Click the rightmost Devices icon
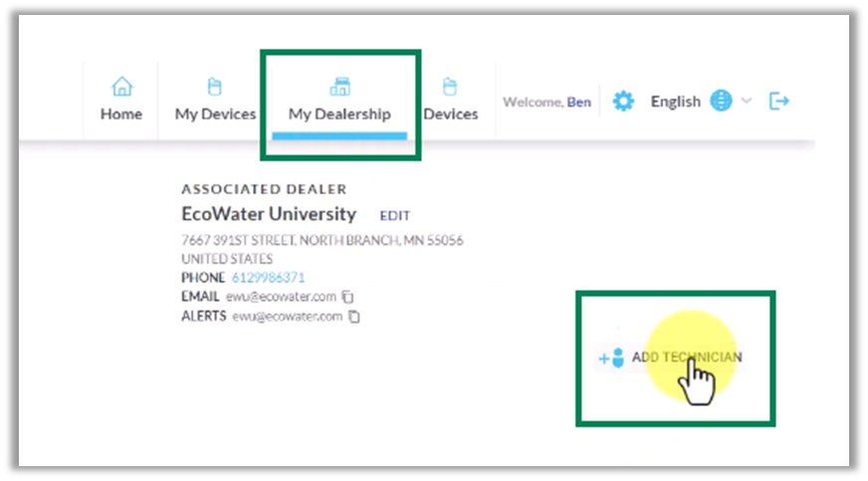This screenshot has width=868, height=481. [450, 87]
